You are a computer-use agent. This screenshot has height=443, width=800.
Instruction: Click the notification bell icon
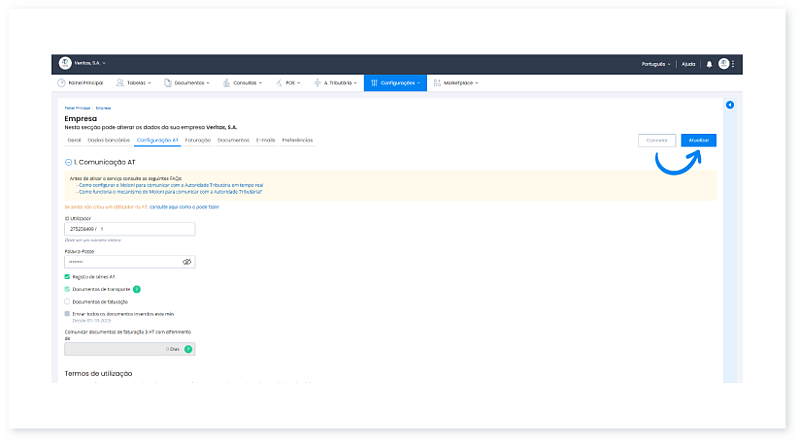[709, 64]
